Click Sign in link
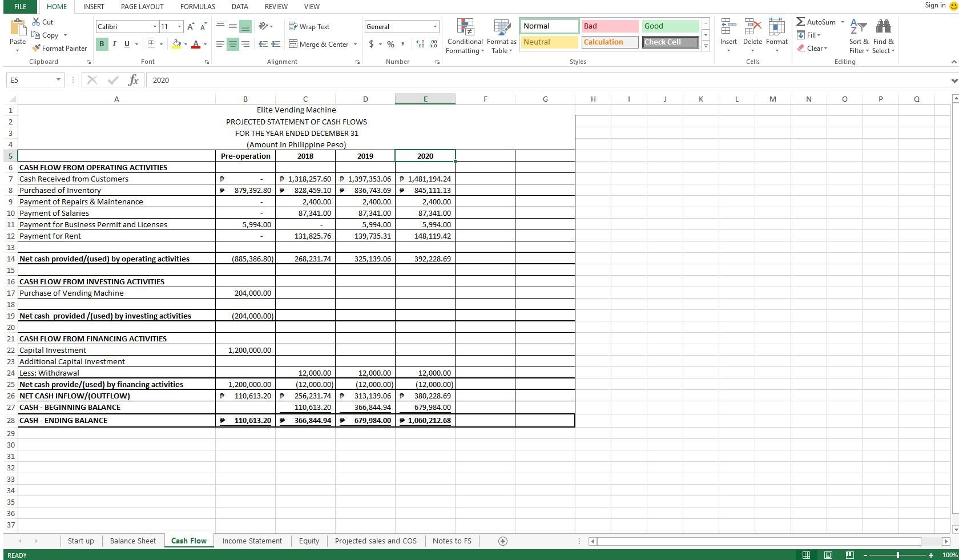This screenshot has height=560, width=959. 935,5
